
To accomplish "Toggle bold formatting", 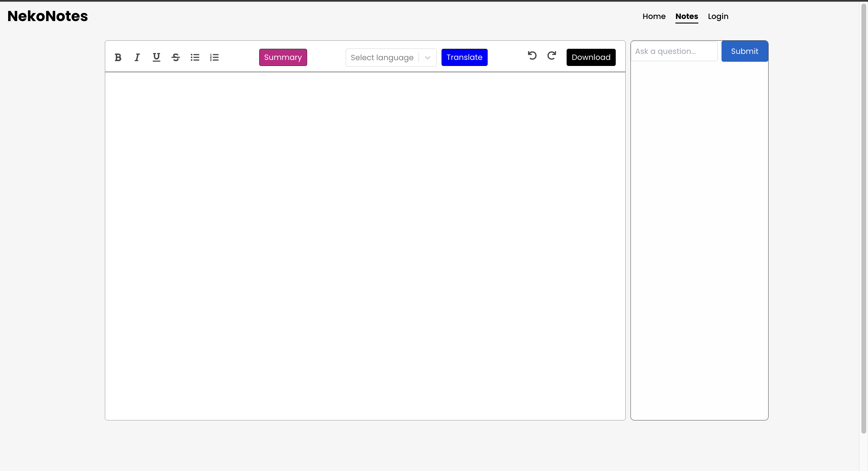I will 118,57.
